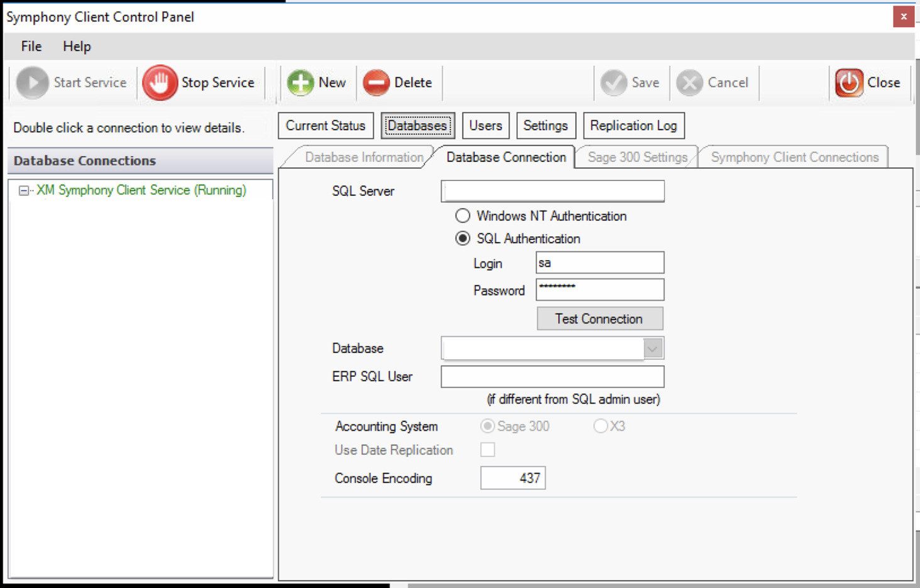Viewport: 920px width, 588px height.
Task: Select SQL Authentication radio button
Action: pyautogui.click(x=463, y=238)
